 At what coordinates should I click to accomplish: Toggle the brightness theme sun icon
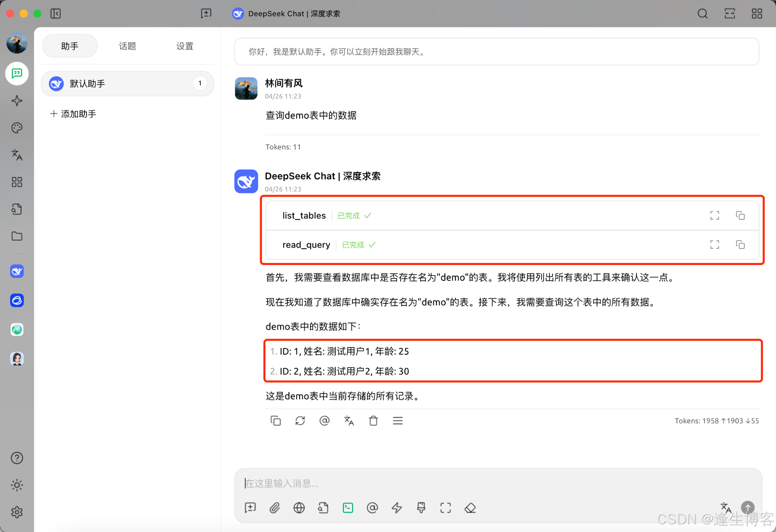tap(17, 485)
